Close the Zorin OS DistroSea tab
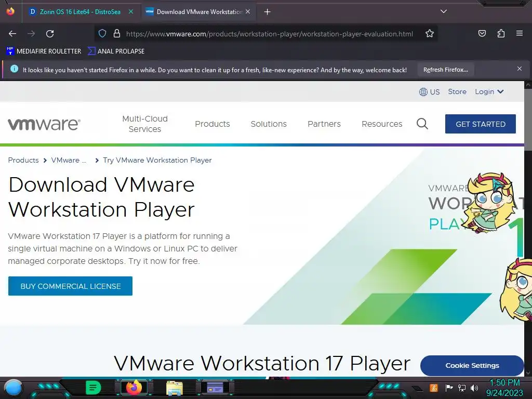 click(131, 11)
